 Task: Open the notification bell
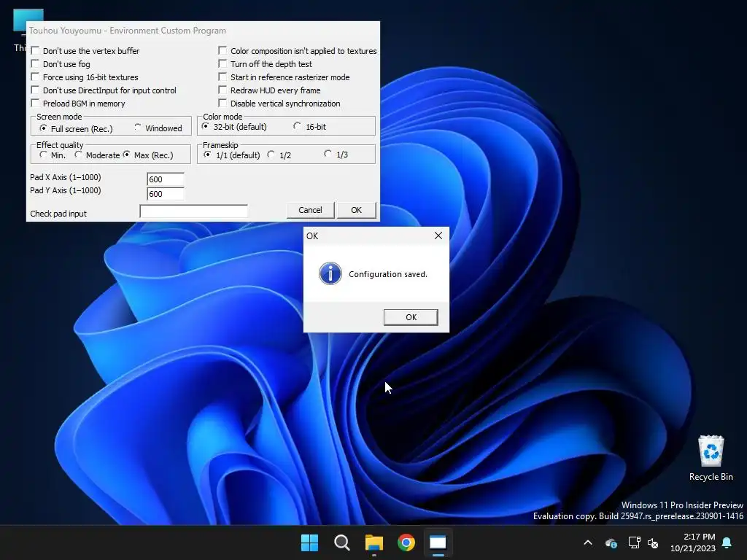[x=727, y=542]
